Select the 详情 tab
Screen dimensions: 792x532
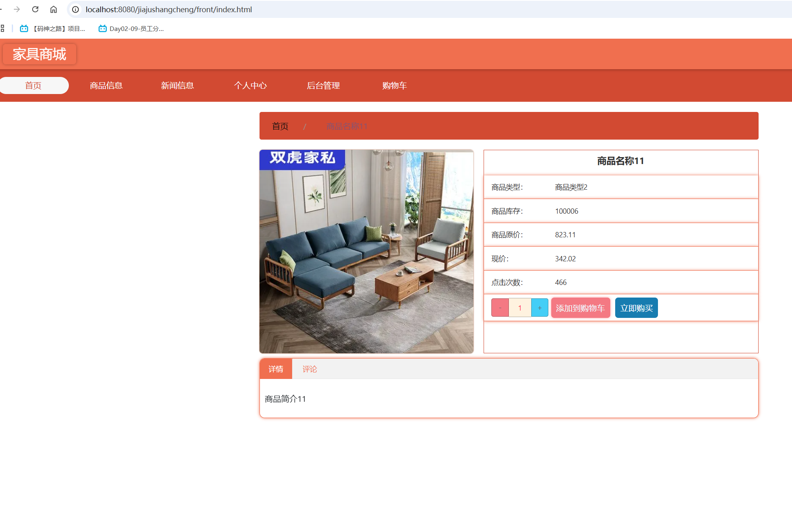pyautogui.click(x=276, y=369)
